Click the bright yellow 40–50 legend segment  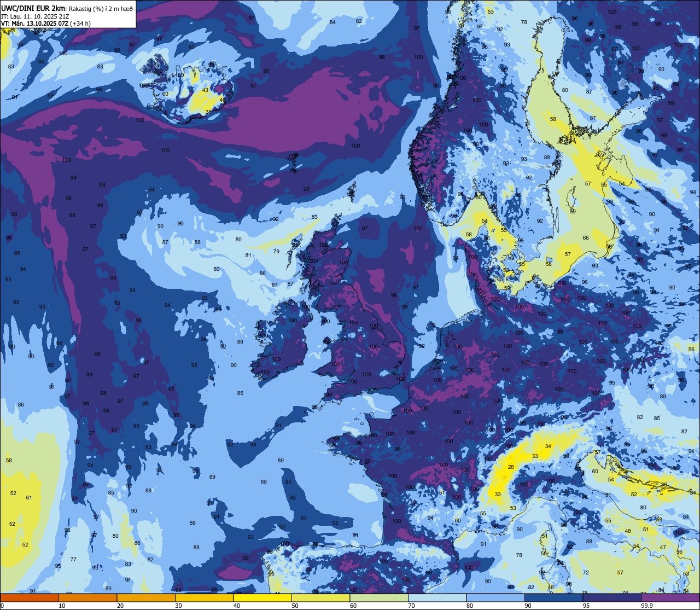[x=262, y=597]
